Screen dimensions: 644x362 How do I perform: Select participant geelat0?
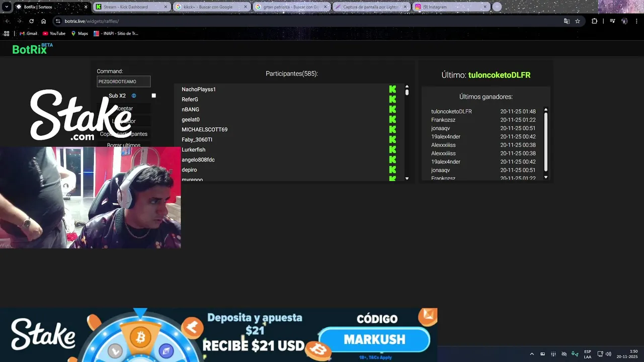tap(191, 120)
